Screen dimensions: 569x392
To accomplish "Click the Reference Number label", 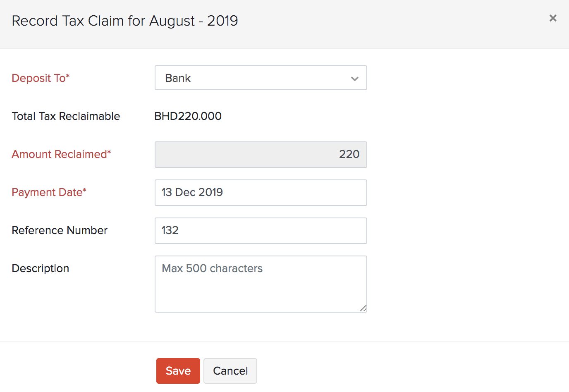I will click(59, 230).
